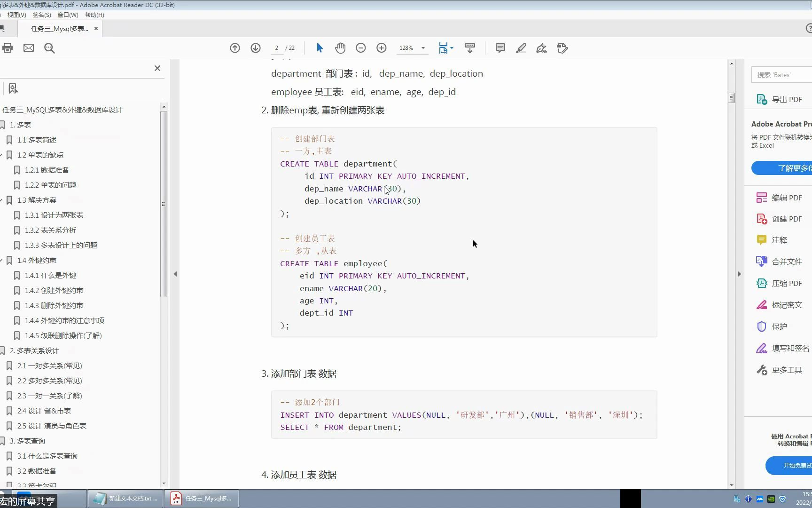Close the bookmarks panel with X

tap(157, 68)
